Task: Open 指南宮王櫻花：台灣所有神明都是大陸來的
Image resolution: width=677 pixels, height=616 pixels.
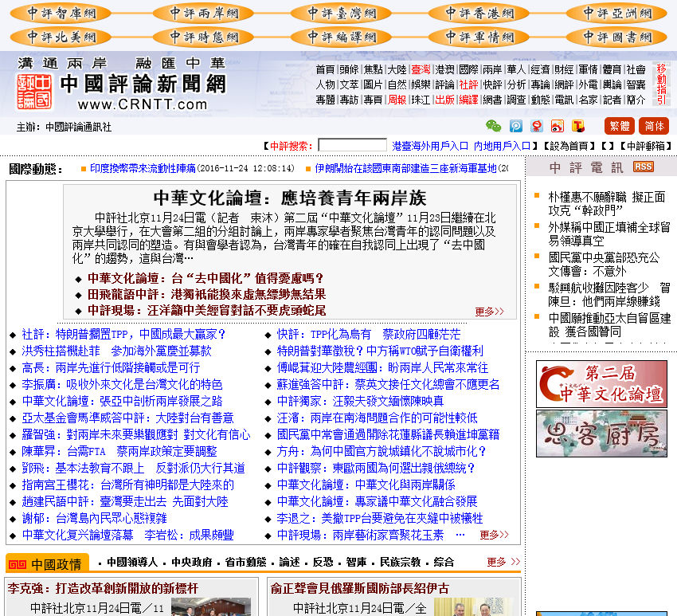Action: click(127, 485)
